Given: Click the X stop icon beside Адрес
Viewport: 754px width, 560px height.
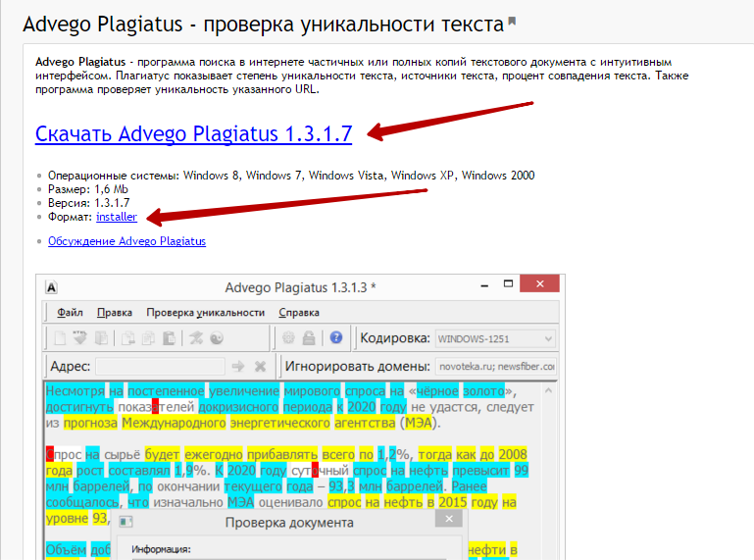Looking at the screenshot, I should pos(260,367).
